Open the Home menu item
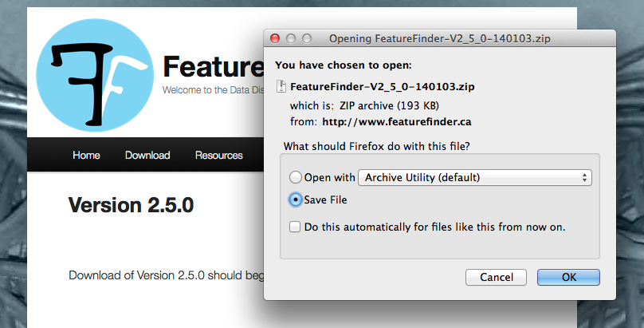The height and width of the screenshot is (328, 644). point(86,156)
